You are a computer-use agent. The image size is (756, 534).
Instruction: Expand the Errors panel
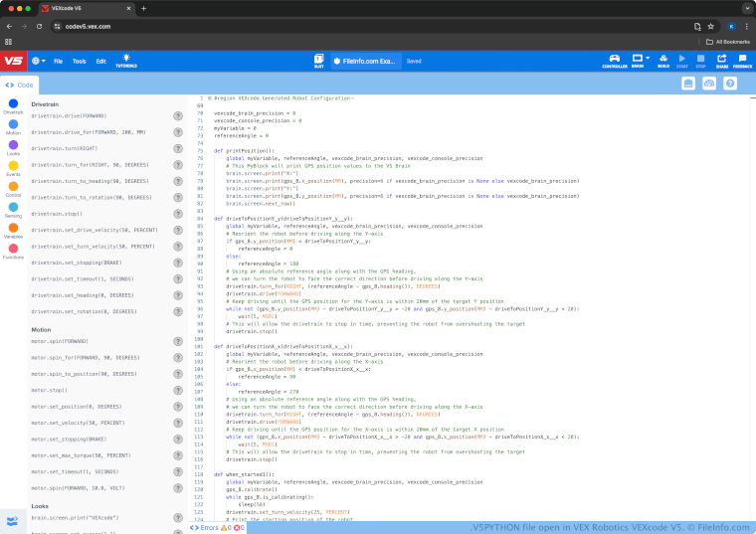[204, 528]
